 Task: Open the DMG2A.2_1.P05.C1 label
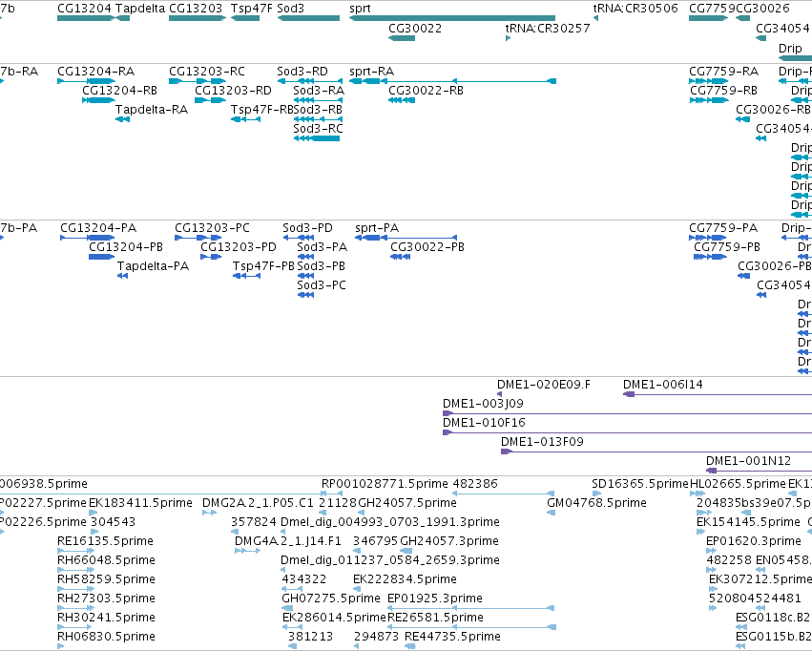(258, 503)
